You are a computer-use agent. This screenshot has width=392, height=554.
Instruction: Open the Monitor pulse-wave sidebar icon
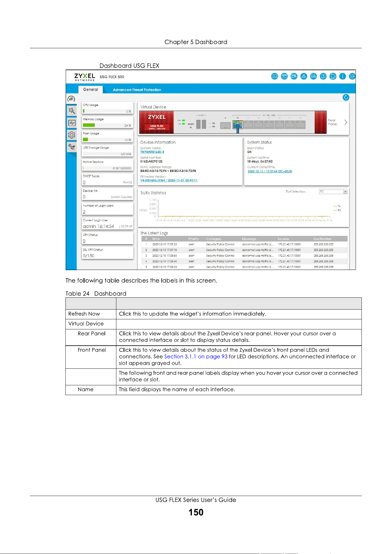tap(72, 123)
